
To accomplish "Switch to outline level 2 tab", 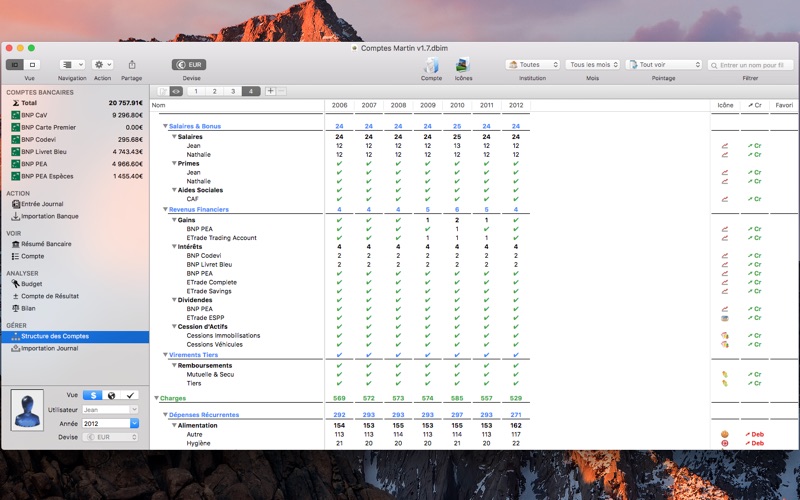I will click(214, 91).
